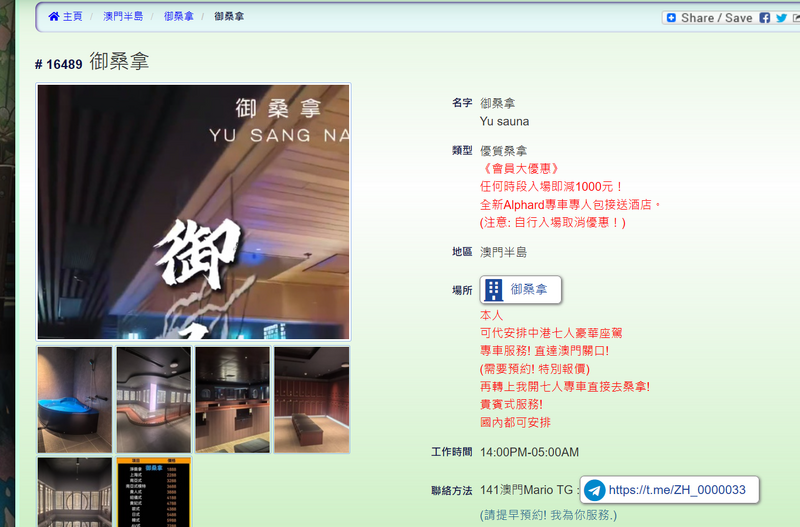Viewport: 800px width, 527px height.
Task: Select the red line 國內都可安排
Action: (x=515, y=422)
